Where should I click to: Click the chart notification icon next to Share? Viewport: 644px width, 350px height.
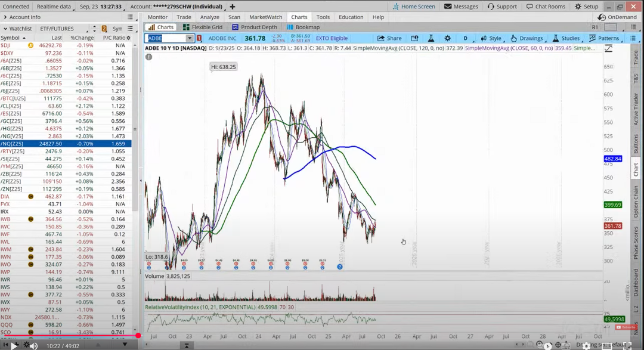415,38
